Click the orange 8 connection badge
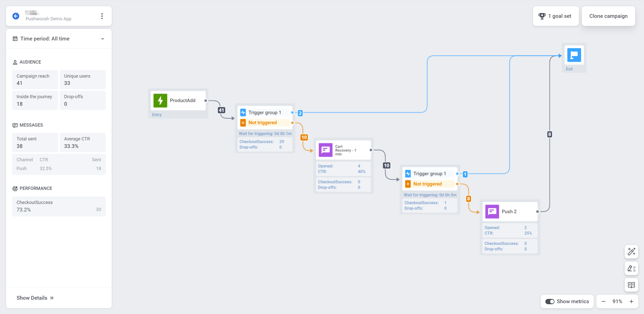 [468, 199]
